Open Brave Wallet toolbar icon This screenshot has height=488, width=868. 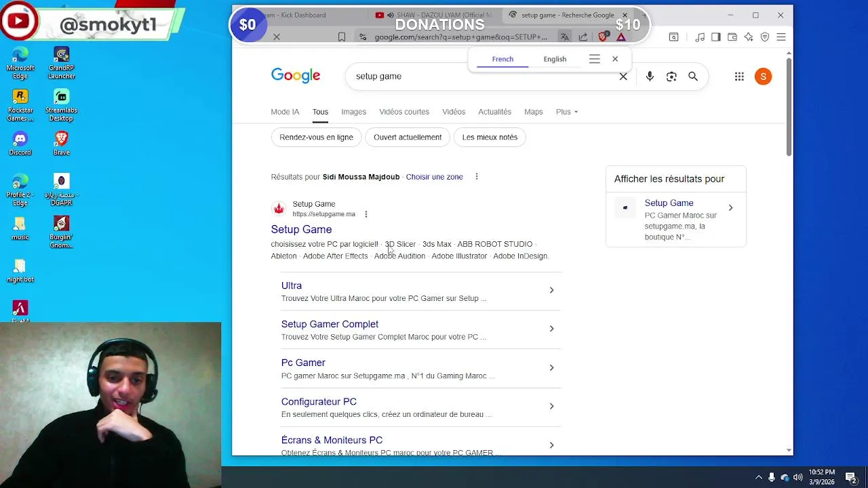732,37
